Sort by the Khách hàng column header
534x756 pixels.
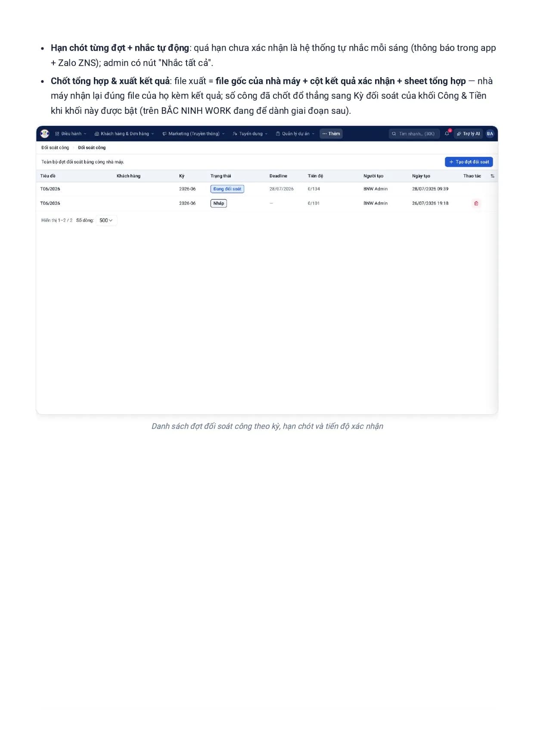click(x=128, y=176)
